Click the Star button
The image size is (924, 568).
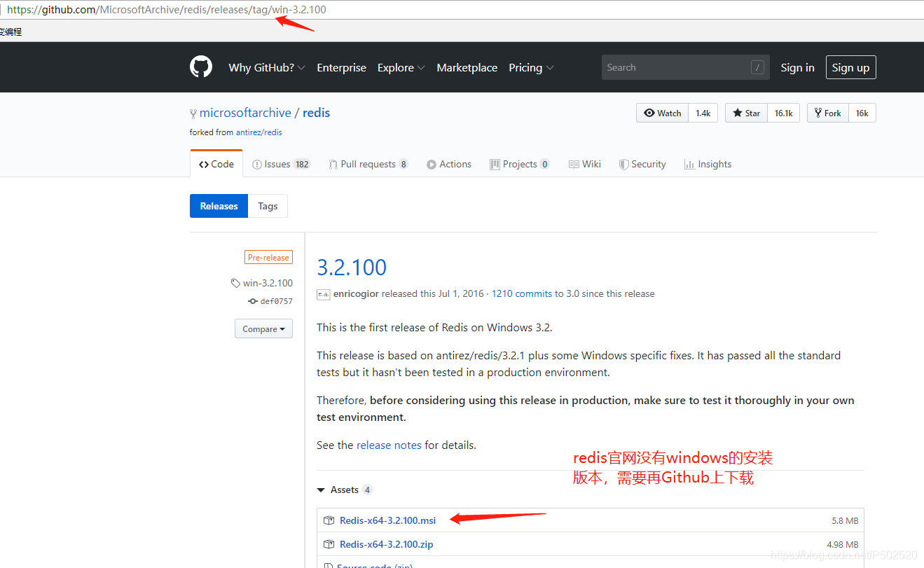click(x=746, y=113)
